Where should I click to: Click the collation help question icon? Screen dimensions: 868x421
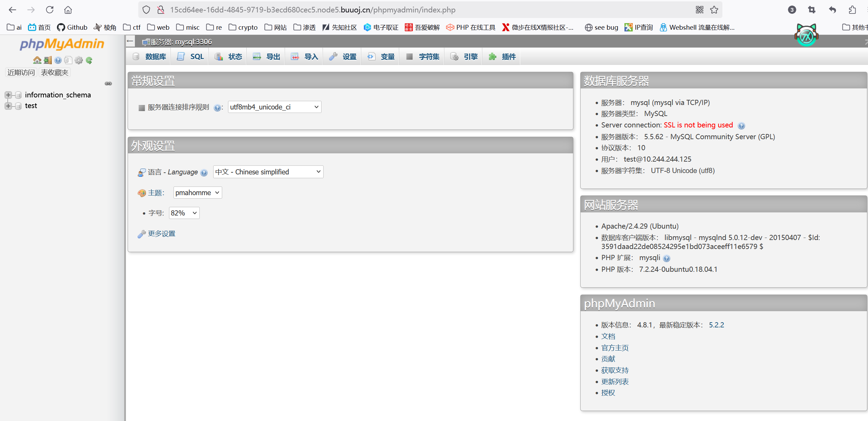click(217, 108)
